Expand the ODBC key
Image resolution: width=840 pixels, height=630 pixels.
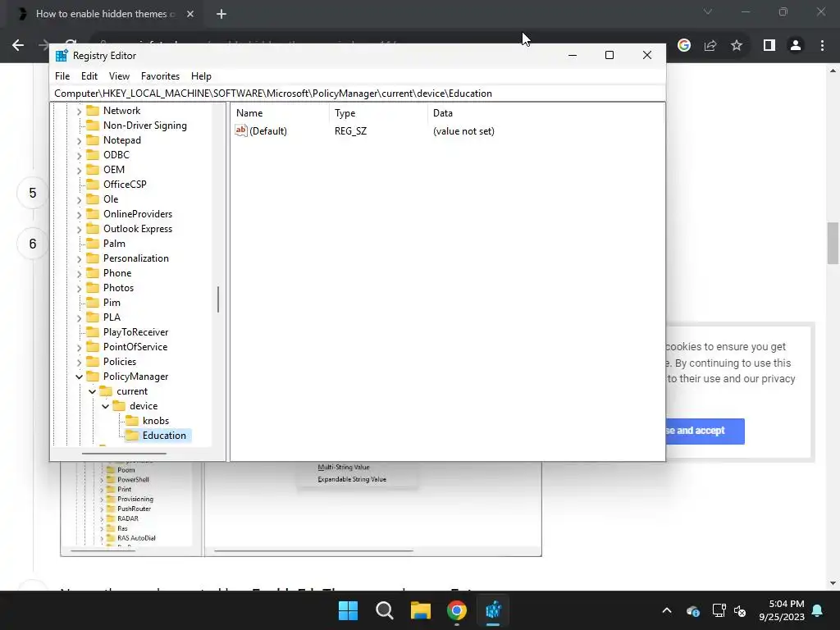80,155
